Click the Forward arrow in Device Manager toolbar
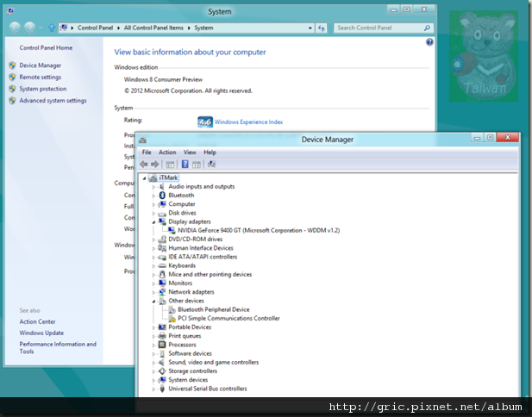This screenshot has width=532, height=417. tap(155, 165)
